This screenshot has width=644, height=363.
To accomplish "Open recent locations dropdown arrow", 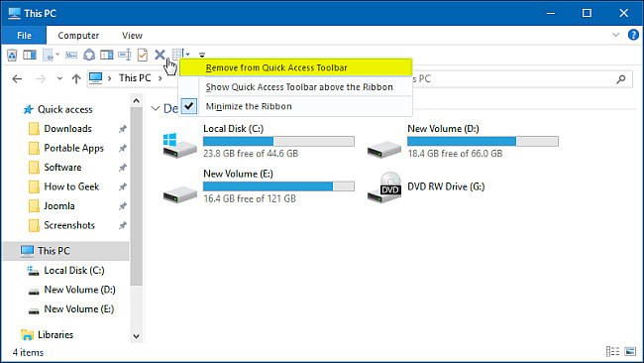I will pyautogui.click(x=59, y=78).
